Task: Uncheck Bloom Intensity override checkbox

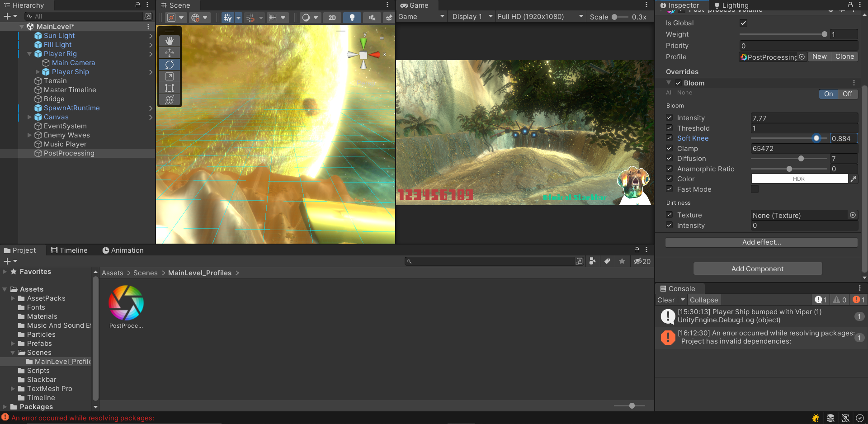Action: coord(670,118)
